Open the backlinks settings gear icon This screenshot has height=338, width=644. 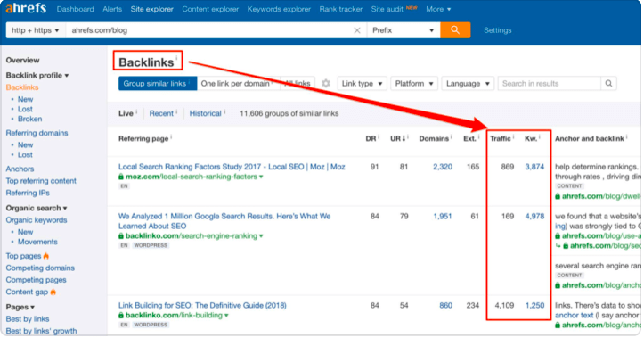[326, 84]
